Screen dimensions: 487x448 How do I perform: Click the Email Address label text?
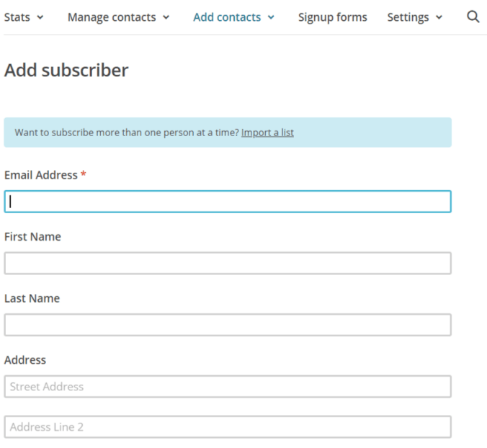tap(40, 175)
